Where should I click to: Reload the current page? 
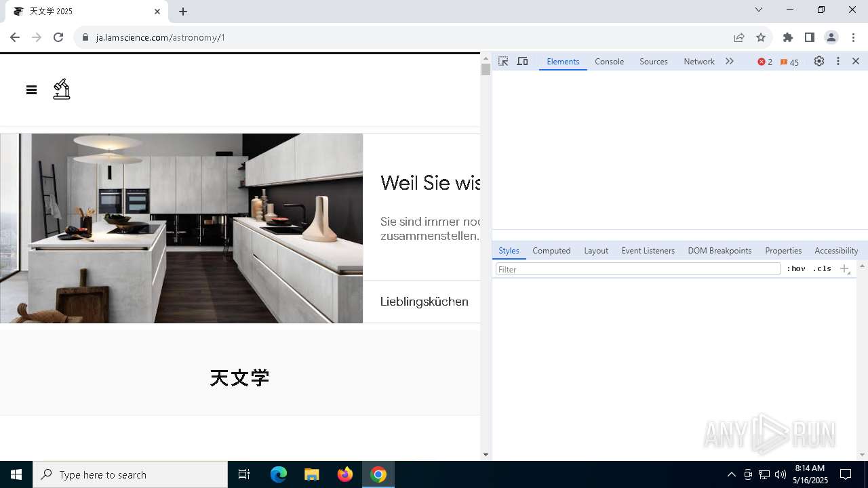[x=58, y=37]
